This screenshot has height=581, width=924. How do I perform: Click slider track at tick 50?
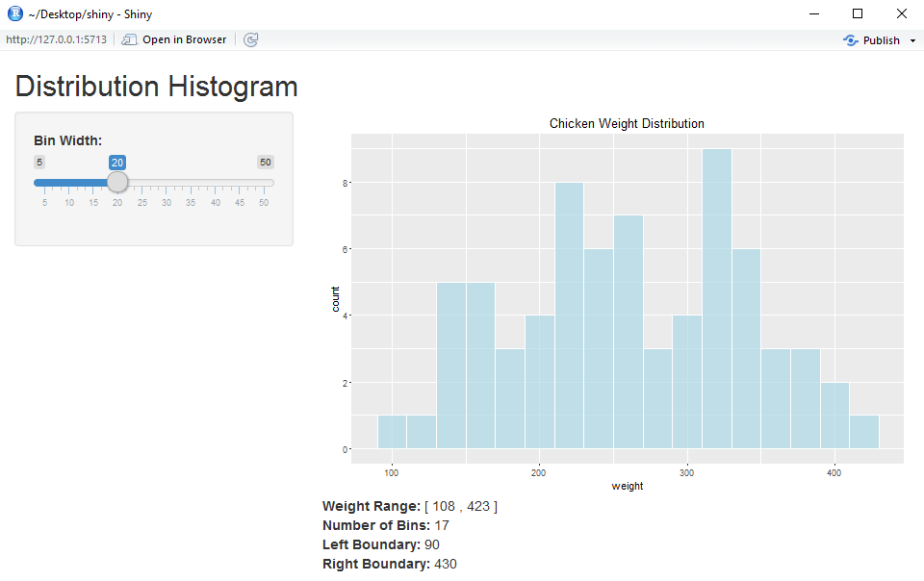tap(264, 183)
